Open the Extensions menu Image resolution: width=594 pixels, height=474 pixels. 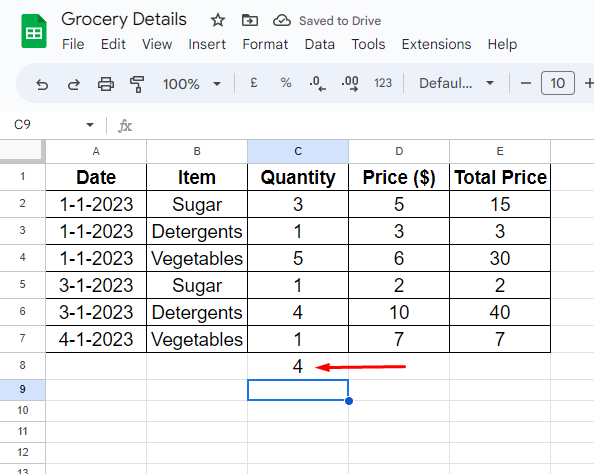point(436,44)
